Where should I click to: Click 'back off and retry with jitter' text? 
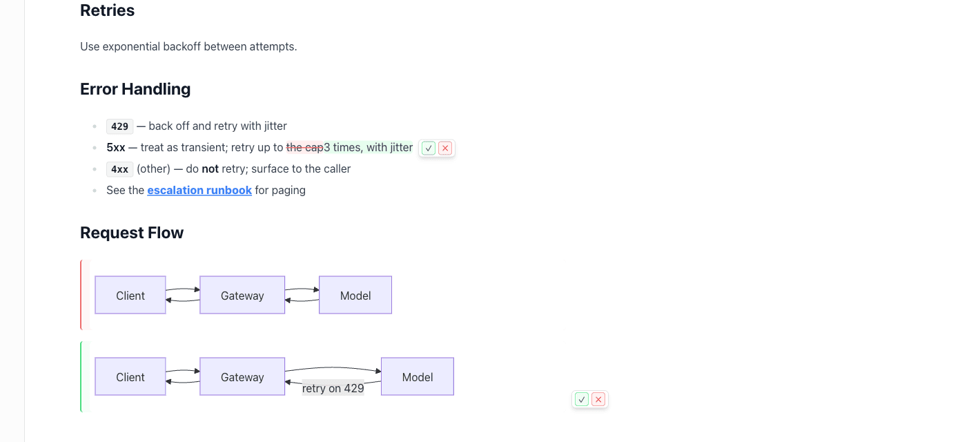coord(217,126)
